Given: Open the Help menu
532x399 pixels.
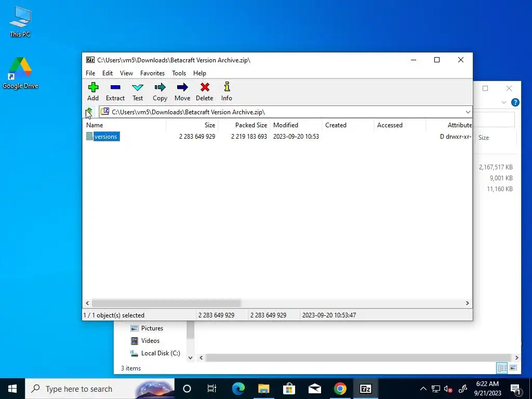Looking at the screenshot, I should (x=199, y=73).
